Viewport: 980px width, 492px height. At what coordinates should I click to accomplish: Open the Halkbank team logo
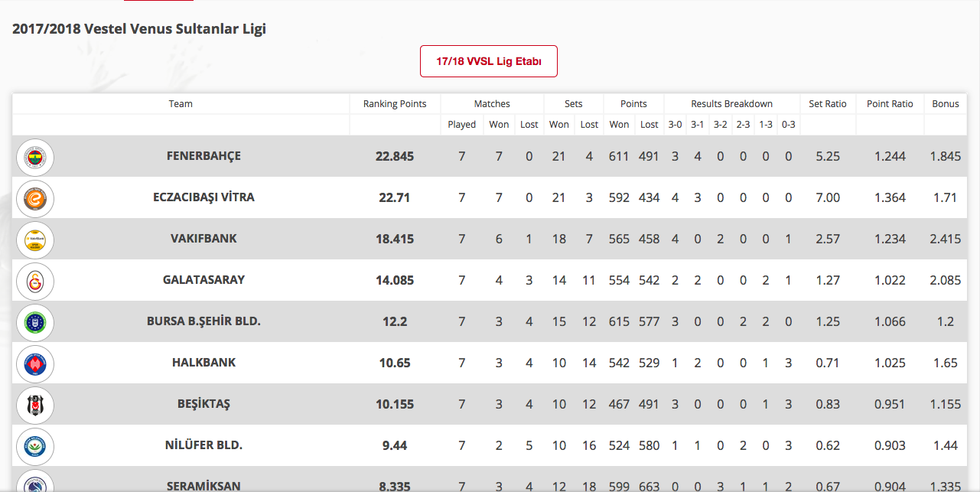click(35, 363)
